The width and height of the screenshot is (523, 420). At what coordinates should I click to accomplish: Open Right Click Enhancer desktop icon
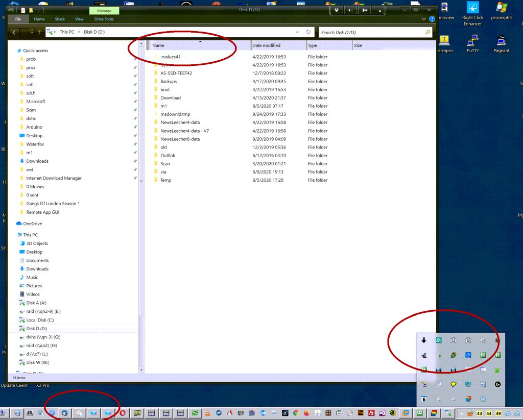[472, 14]
